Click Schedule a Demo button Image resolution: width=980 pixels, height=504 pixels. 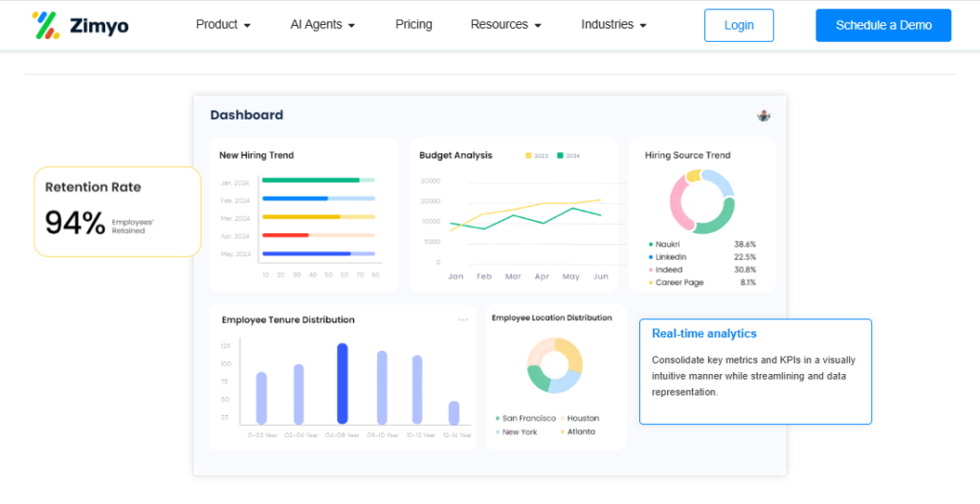883,26
